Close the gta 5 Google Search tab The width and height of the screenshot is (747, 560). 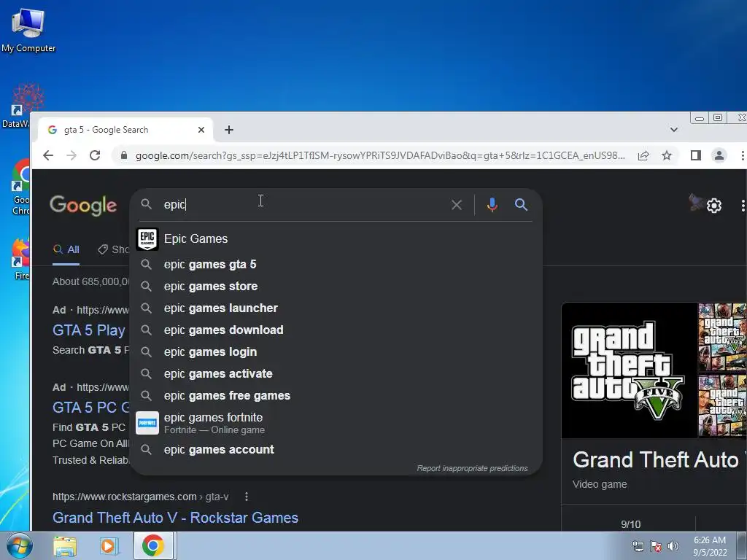[x=201, y=130]
